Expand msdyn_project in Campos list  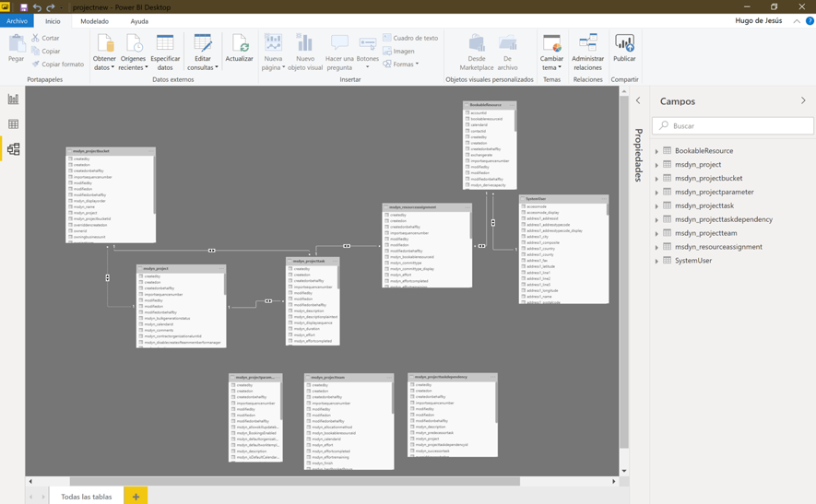656,165
